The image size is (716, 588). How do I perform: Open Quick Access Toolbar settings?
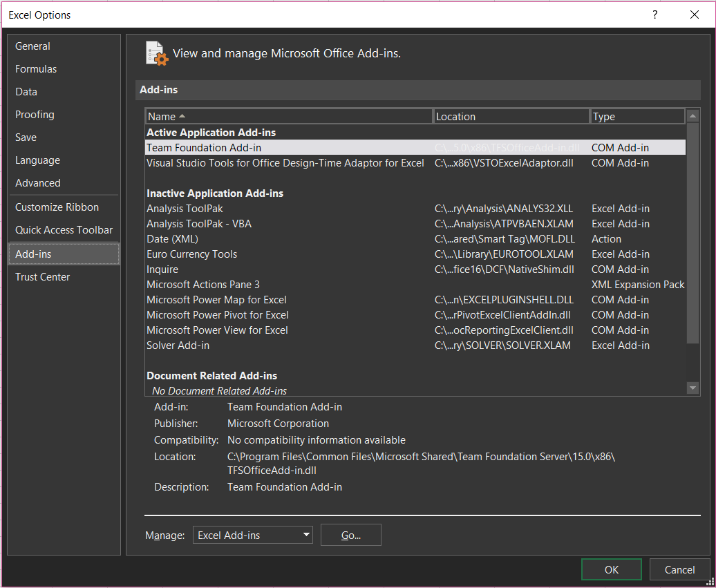pos(64,230)
